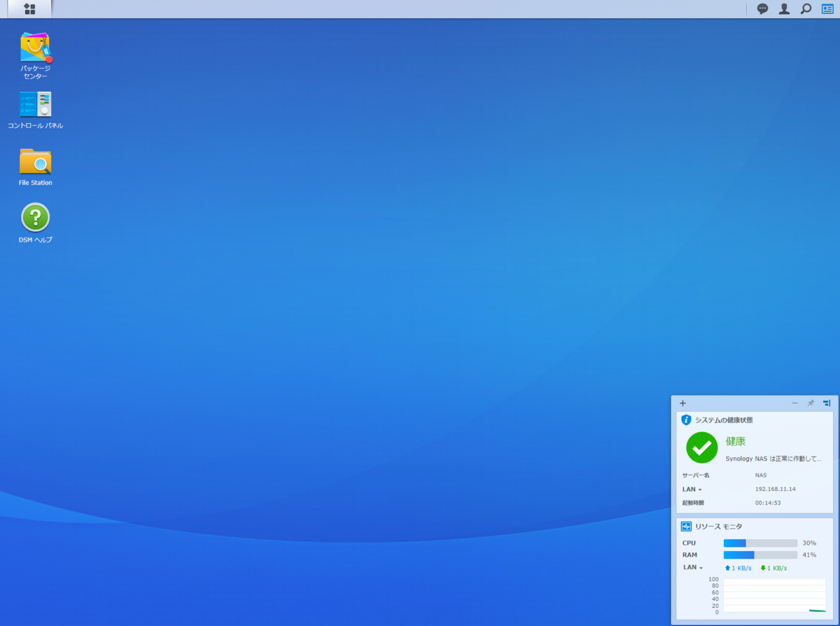Click the 起動時間 label
Viewport: 840px width, 626px height.
pos(693,503)
